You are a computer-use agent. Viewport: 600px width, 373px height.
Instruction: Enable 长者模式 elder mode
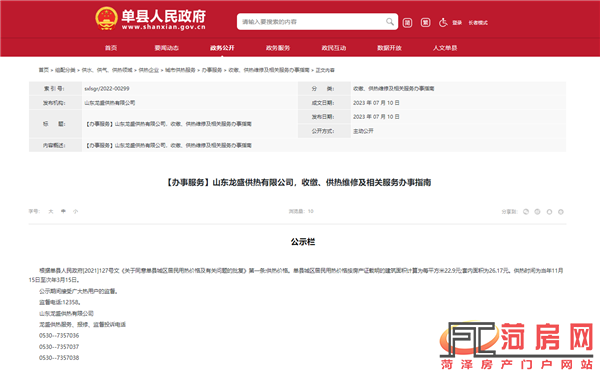click(x=478, y=23)
